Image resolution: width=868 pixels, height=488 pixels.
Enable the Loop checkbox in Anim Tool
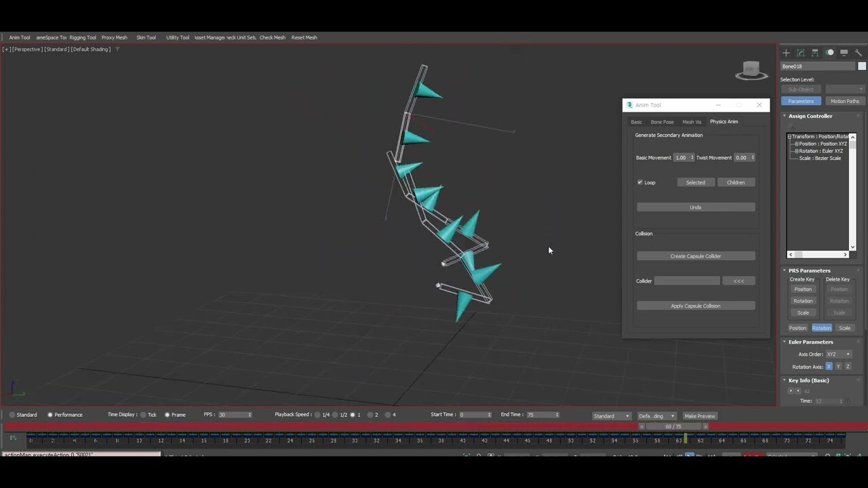coord(639,182)
